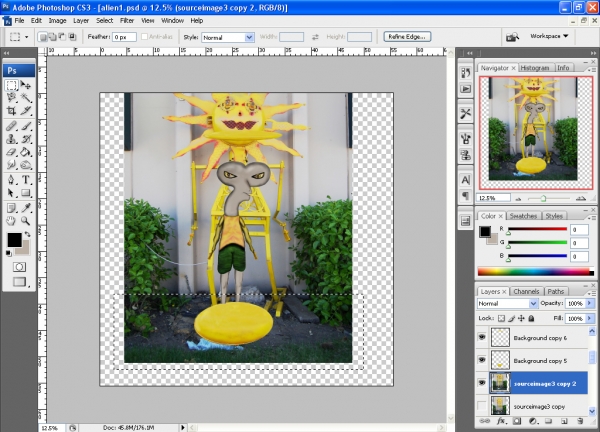Select the Rectangular Marquee tool
This screenshot has width=600, height=432.
tap(11, 85)
